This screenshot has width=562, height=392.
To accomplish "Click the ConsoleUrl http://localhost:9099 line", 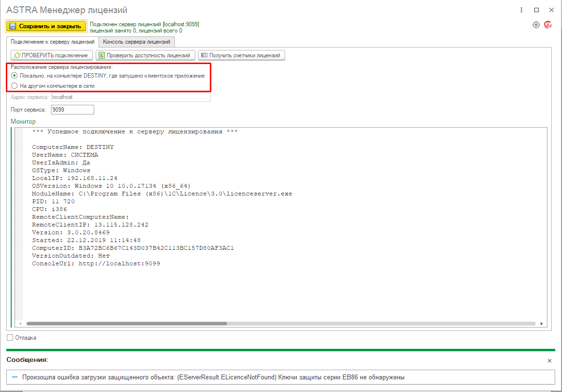I will point(96,263).
